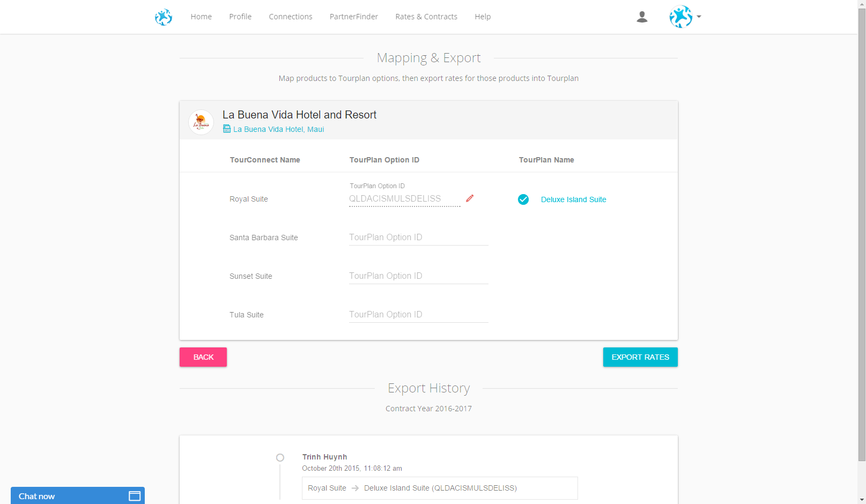Click the Tula Suite row name
The image size is (866, 504).
tap(247, 315)
